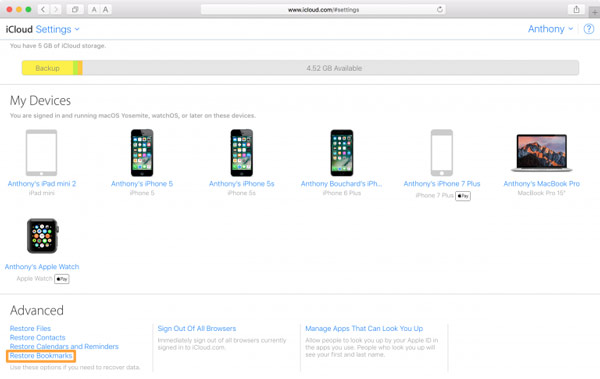Image resolution: width=600 pixels, height=379 pixels.
Task: Select the iPhone 7 Plus device image
Action: point(442,152)
